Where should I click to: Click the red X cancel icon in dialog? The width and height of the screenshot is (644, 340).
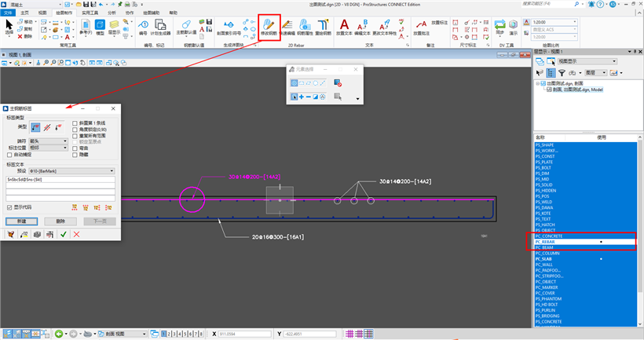coord(76,234)
